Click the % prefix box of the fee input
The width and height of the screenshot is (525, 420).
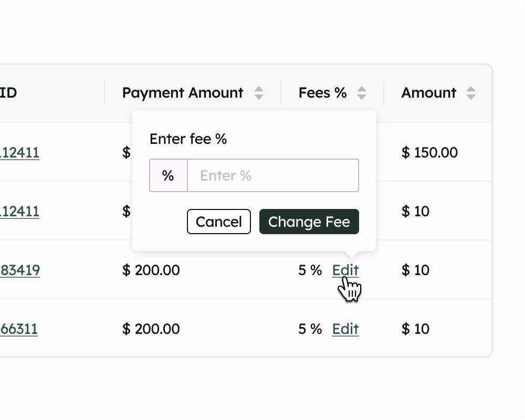pos(168,175)
